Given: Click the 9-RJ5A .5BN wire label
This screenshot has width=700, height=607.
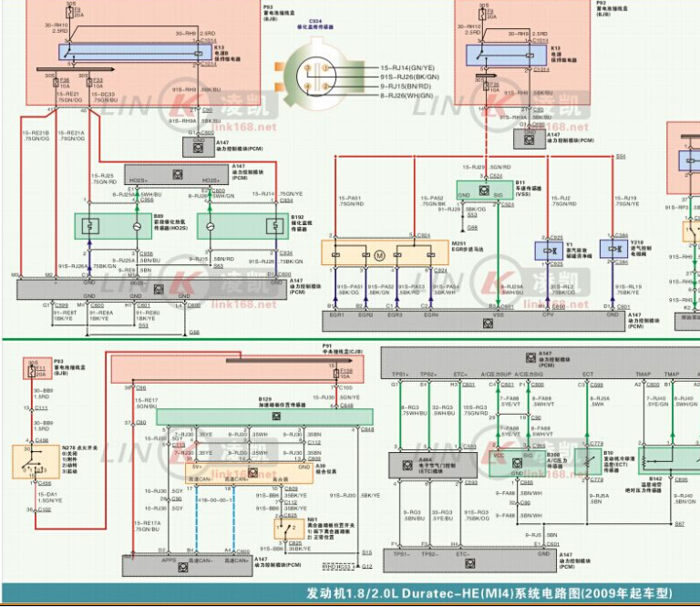Looking at the screenshot, I should 599,499.
